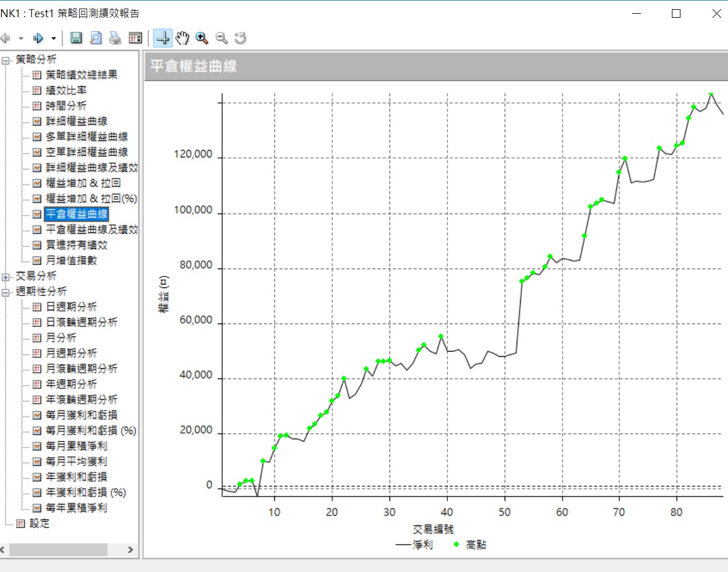Show the 每月獲利和虧損 chart
728x572 pixels.
pos(82,415)
